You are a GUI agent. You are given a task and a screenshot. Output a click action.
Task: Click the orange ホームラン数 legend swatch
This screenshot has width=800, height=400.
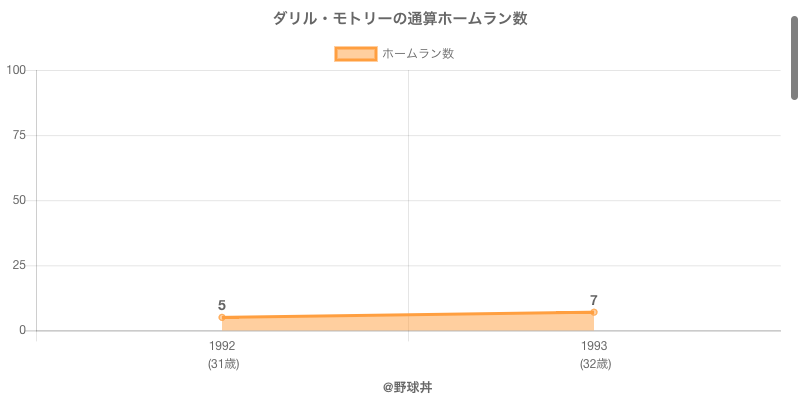(355, 54)
